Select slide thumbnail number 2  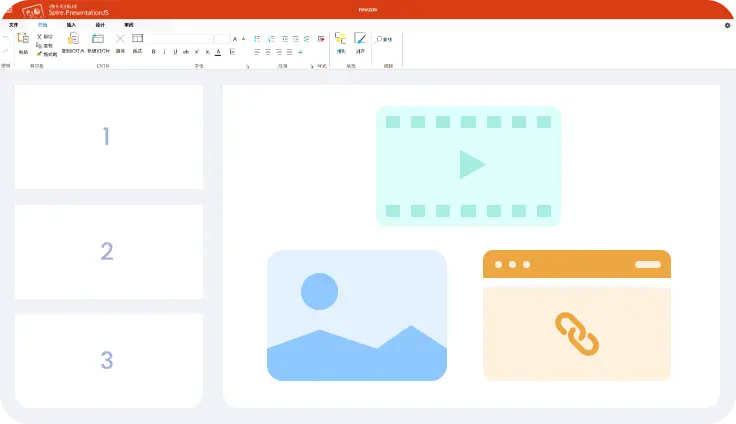[109, 252]
